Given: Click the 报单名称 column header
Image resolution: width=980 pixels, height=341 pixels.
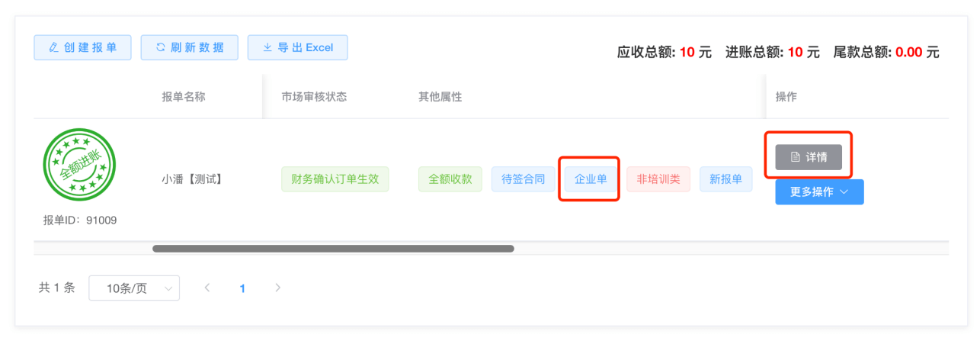Looking at the screenshot, I should (x=183, y=97).
